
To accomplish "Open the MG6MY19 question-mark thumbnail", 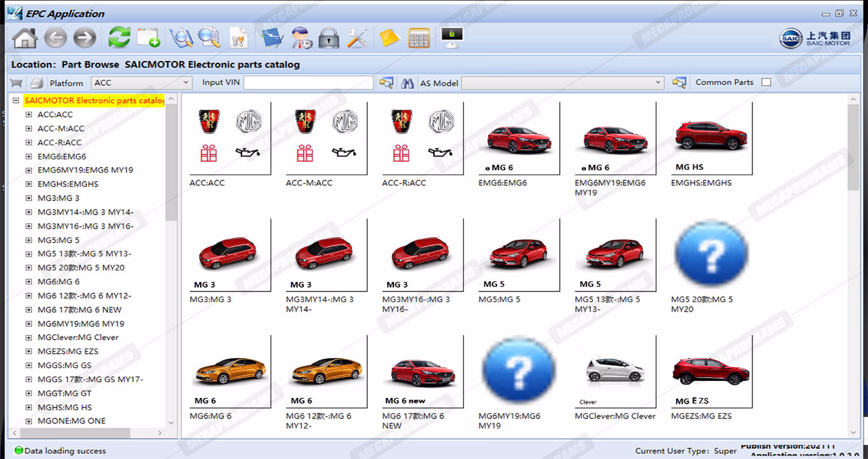I will tap(519, 372).
